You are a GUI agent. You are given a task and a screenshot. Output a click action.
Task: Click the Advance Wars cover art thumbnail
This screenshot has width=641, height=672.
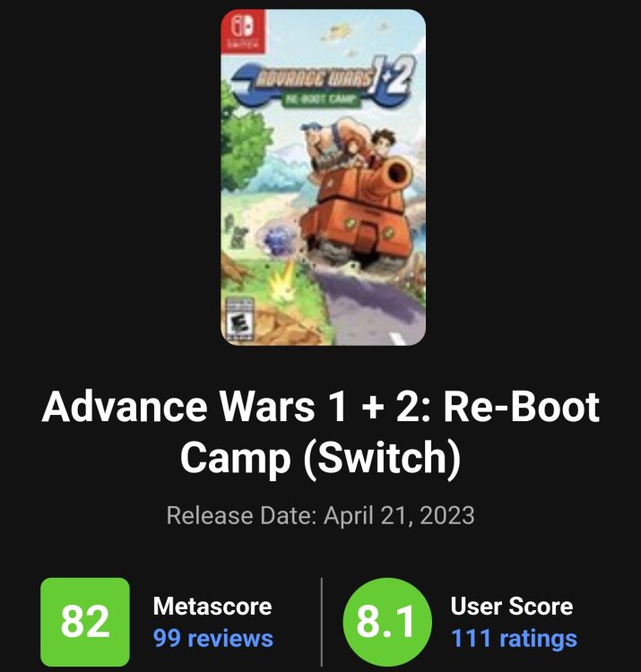[324, 177]
